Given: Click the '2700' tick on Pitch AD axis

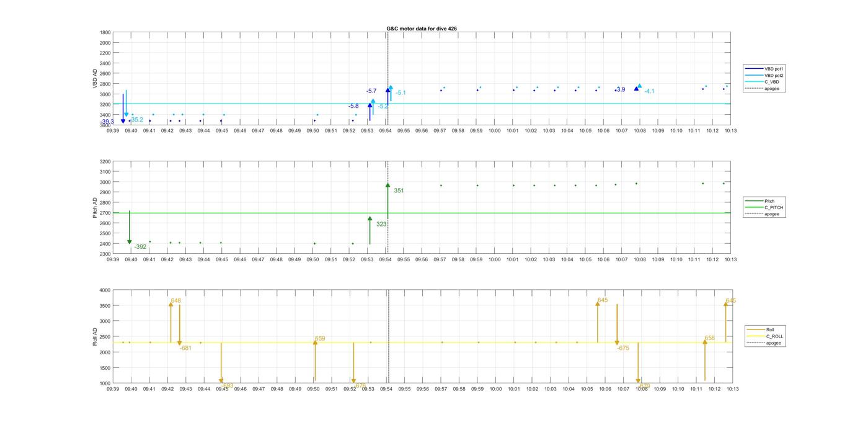Looking at the screenshot, I should [105, 213].
